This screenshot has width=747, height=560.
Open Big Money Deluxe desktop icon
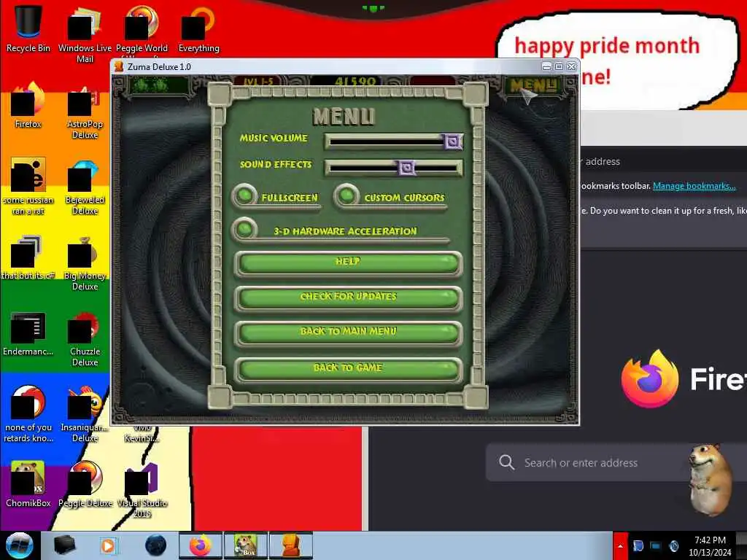tap(85, 262)
